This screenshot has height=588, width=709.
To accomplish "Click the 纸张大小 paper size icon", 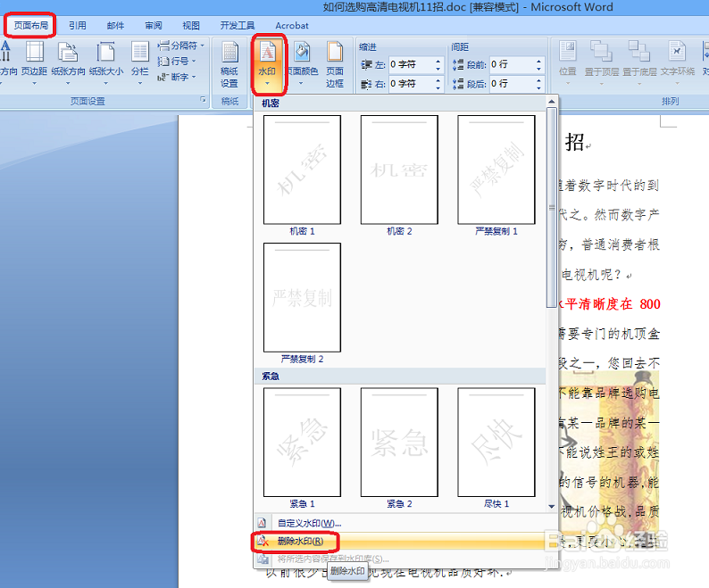I will pyautogui.click(x=105, y=53).
